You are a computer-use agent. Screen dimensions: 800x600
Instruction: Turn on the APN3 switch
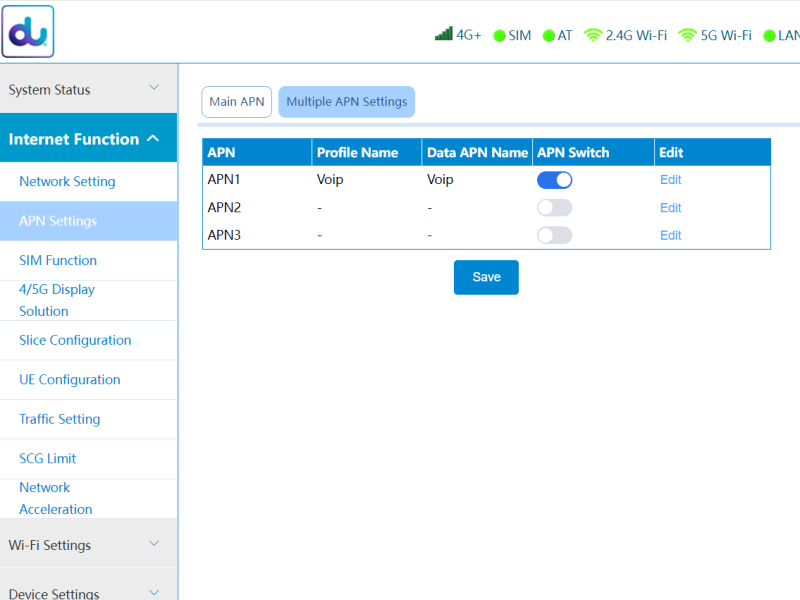coord(554,236)
